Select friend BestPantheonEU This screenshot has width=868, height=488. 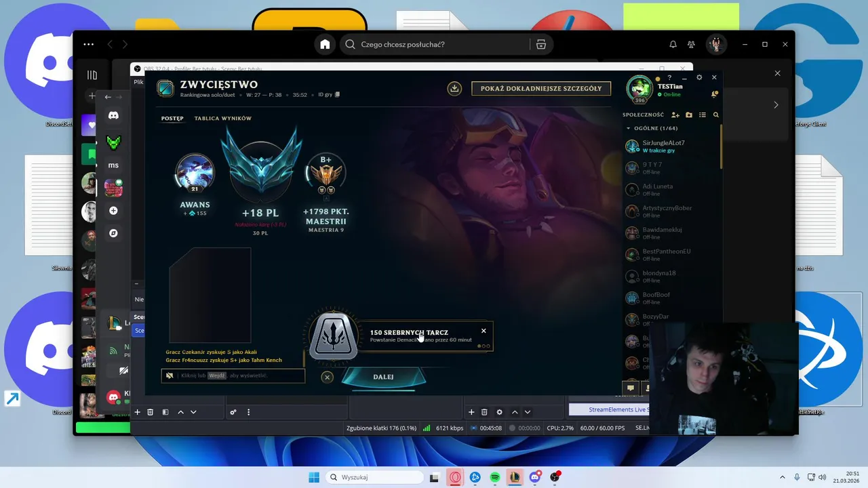[671, 254]
